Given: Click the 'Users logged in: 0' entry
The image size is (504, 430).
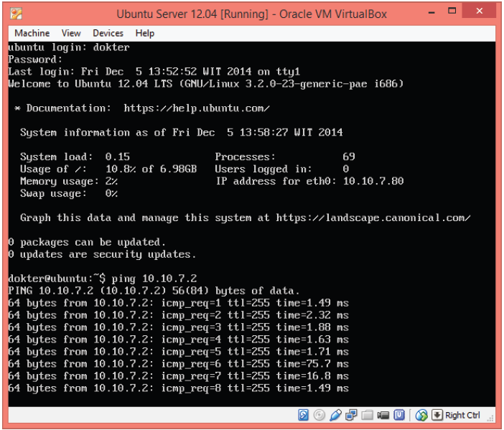Looking at the screenshot, I should [282, 169].
